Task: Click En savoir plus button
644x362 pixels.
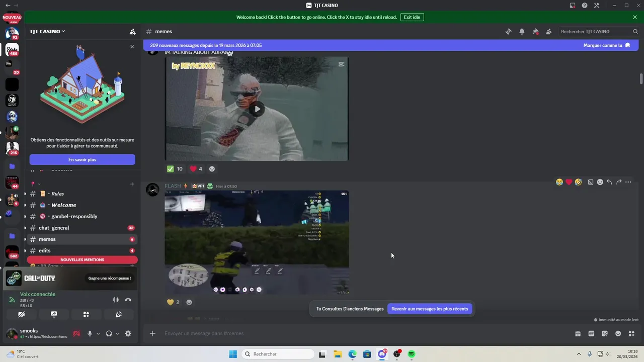Action: pos(82,159)
